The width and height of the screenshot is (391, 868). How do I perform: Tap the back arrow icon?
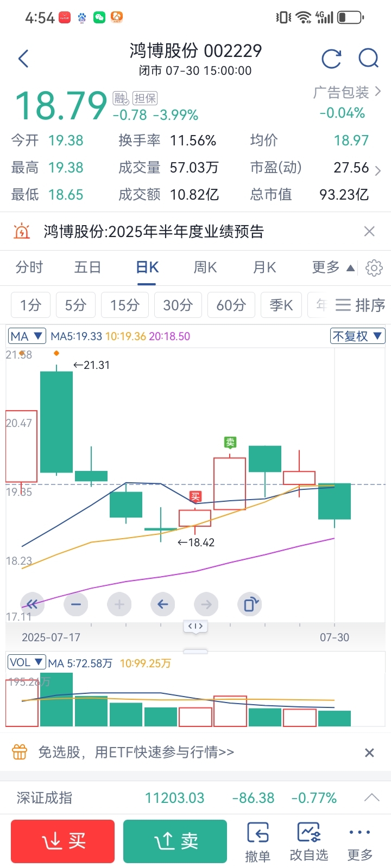[x=23, y=59]
